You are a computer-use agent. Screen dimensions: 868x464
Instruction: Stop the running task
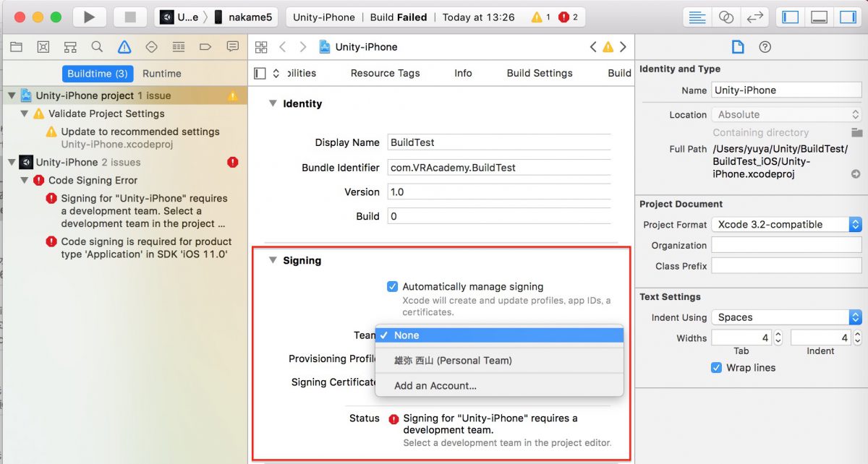[x=130, y=17]
